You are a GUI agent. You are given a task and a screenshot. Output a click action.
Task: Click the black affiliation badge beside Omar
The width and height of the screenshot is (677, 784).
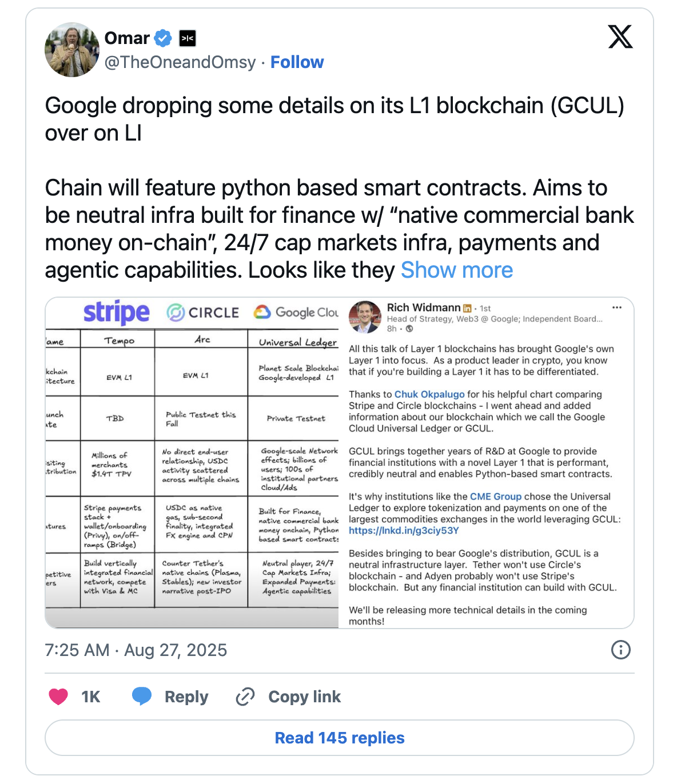click(188, 38)
